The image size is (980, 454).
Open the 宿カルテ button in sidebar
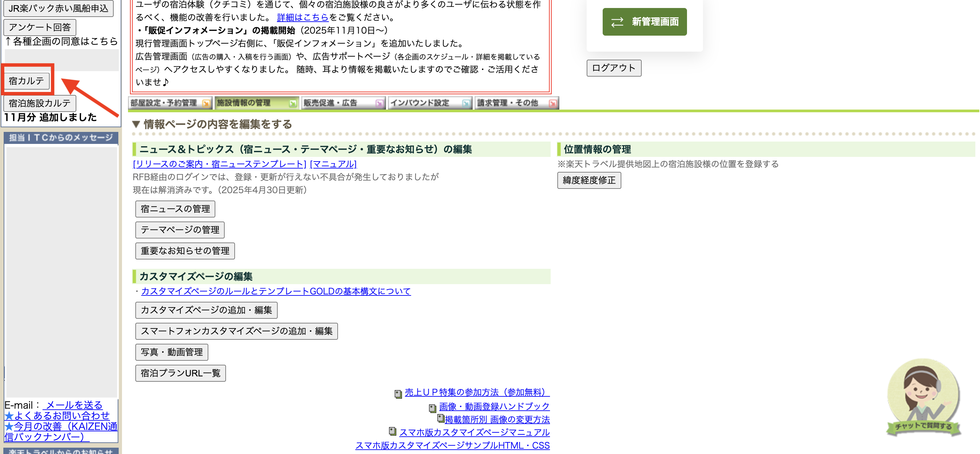[26, 81]
